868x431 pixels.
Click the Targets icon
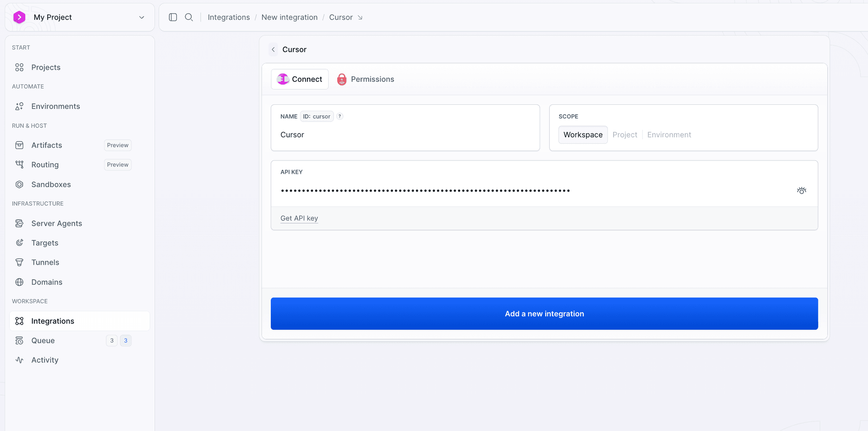[19, 243]
